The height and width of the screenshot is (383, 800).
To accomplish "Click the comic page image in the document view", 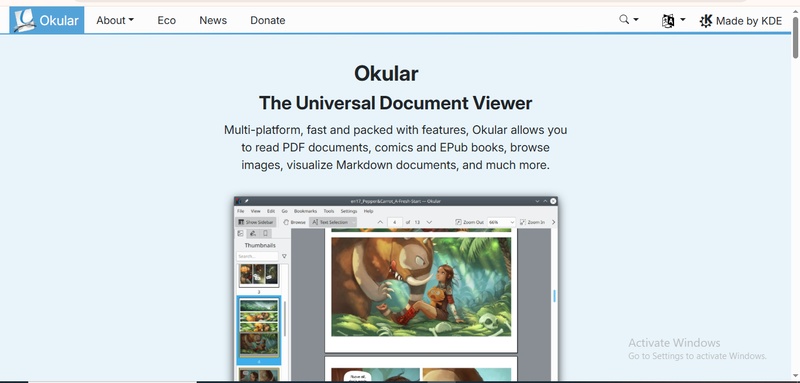I will (421, 287).
